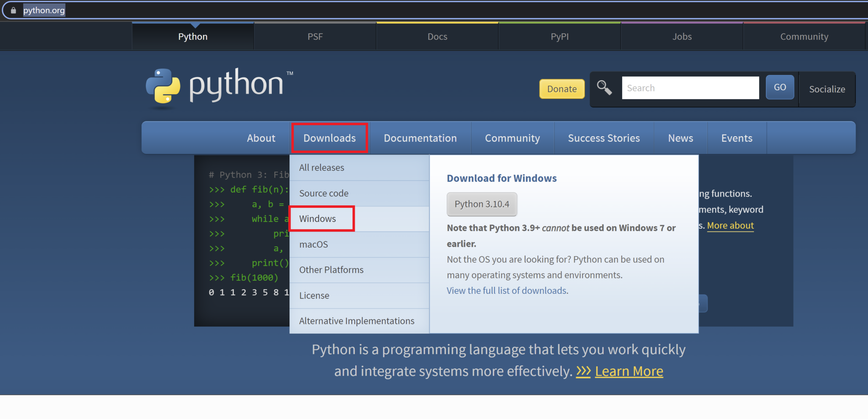868x419 pixels.
Task: Switch to the Docs tab
Action: [437, 36]
